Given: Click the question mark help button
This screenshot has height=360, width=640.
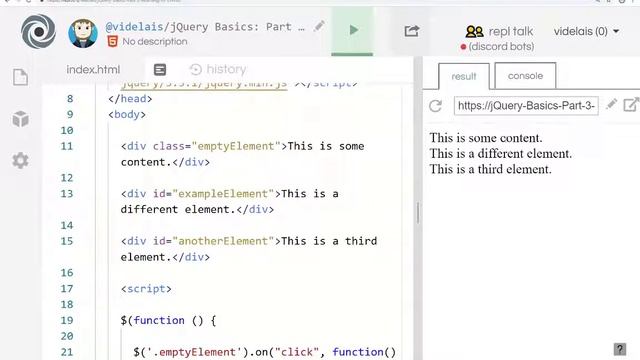Looking at the screenshot, I should click(x=620, y=349).
